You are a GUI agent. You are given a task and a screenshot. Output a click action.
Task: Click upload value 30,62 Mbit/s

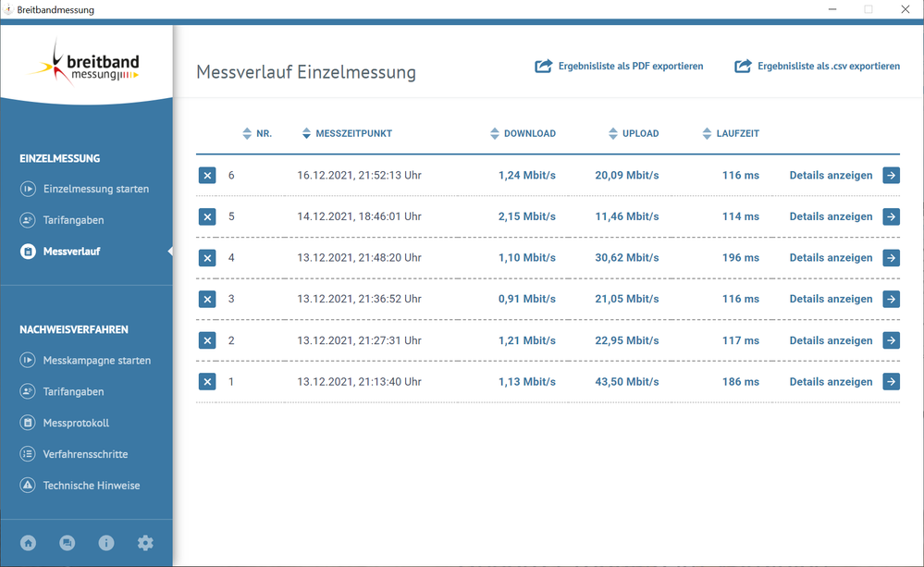click(627, 257)
